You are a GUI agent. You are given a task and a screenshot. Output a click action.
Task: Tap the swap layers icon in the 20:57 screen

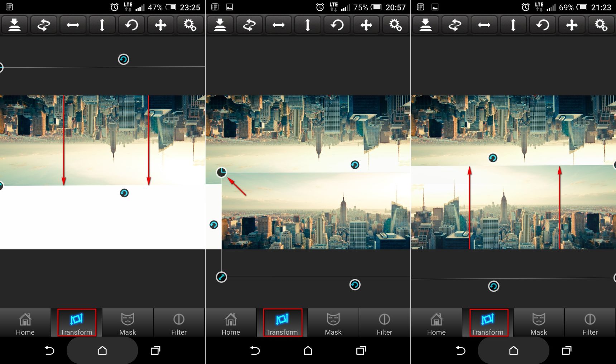click(x=249, y=25)
